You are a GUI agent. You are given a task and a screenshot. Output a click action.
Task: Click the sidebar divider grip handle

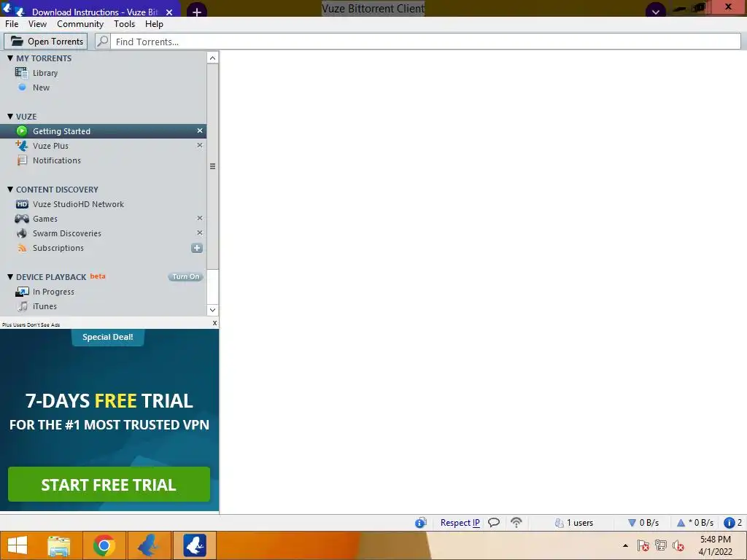tap(212, 166)
